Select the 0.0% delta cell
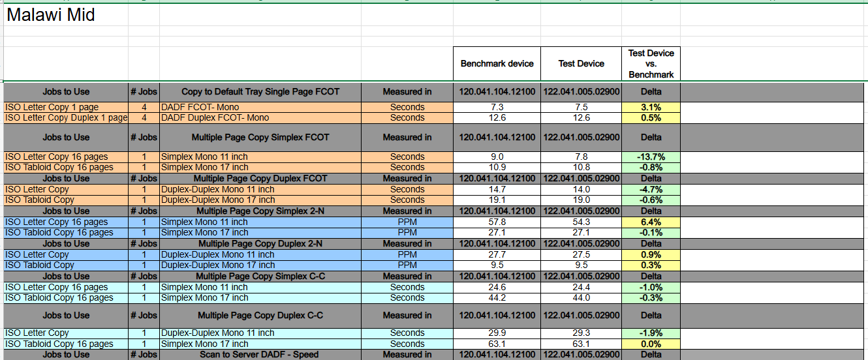The height and width of the screenshot is (360, 868). pyautogui.click(x=651, y=344)
